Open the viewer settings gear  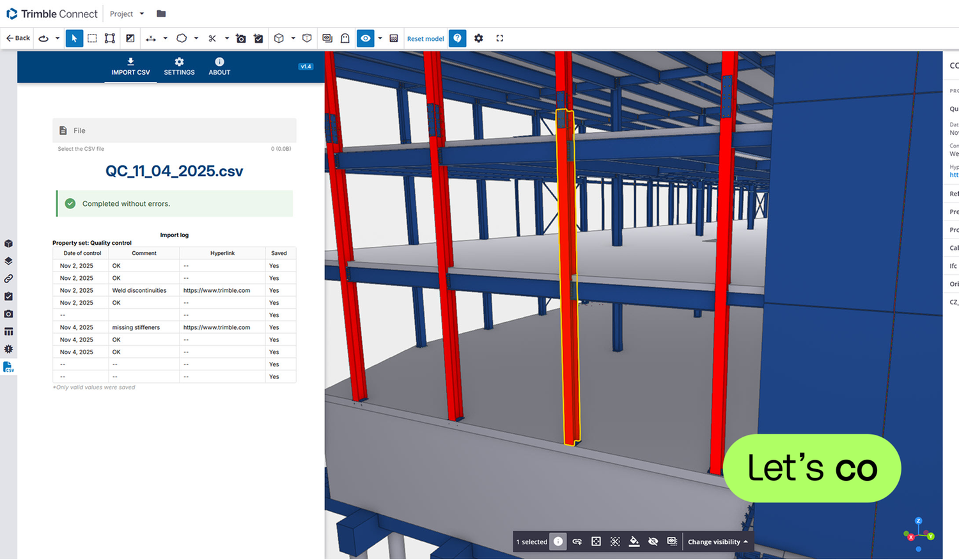[479, 38]
